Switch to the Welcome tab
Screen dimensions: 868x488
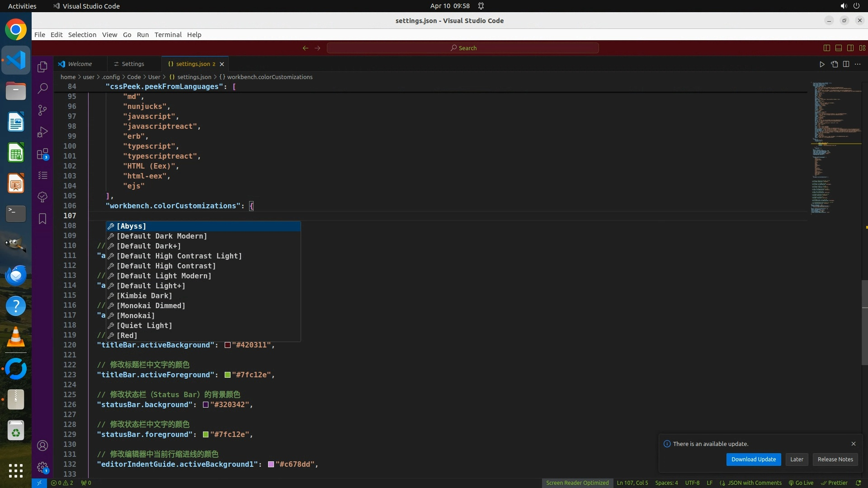80,64
